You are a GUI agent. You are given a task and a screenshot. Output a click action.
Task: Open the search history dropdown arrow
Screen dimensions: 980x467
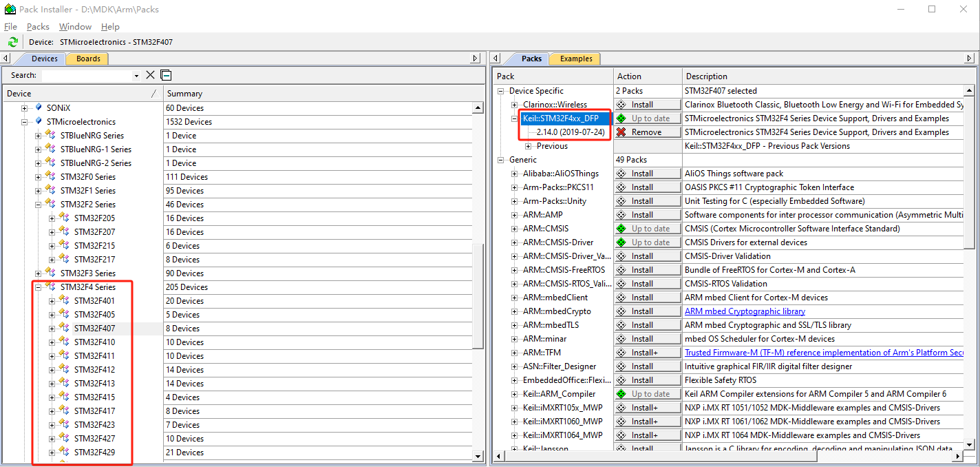point(136,76)
